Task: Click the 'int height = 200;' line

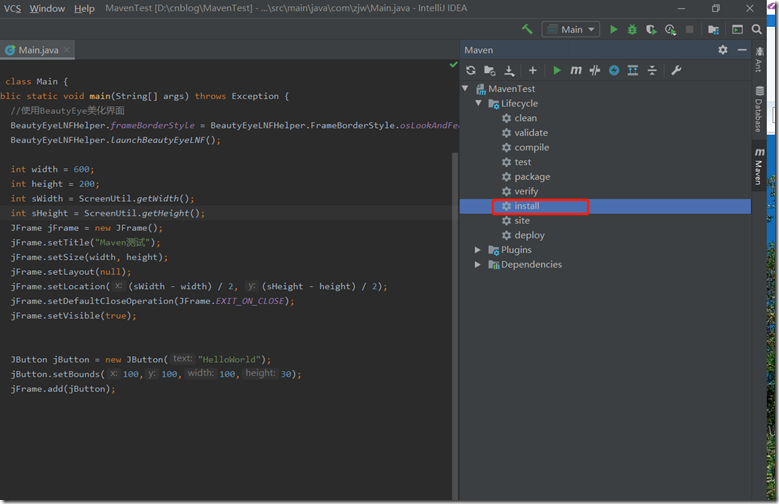Action: click(x=55, y=184)
